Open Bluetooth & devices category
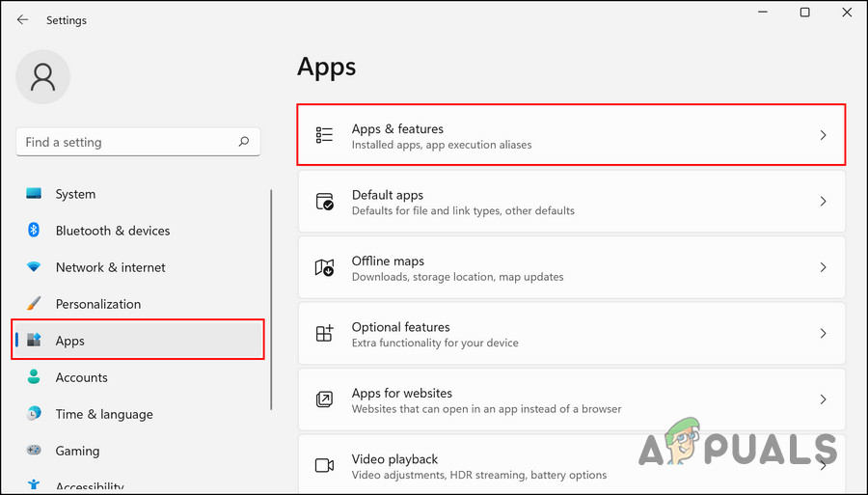Image resolution: width=868 pixels, height=495 pixels. pos(138,231)
